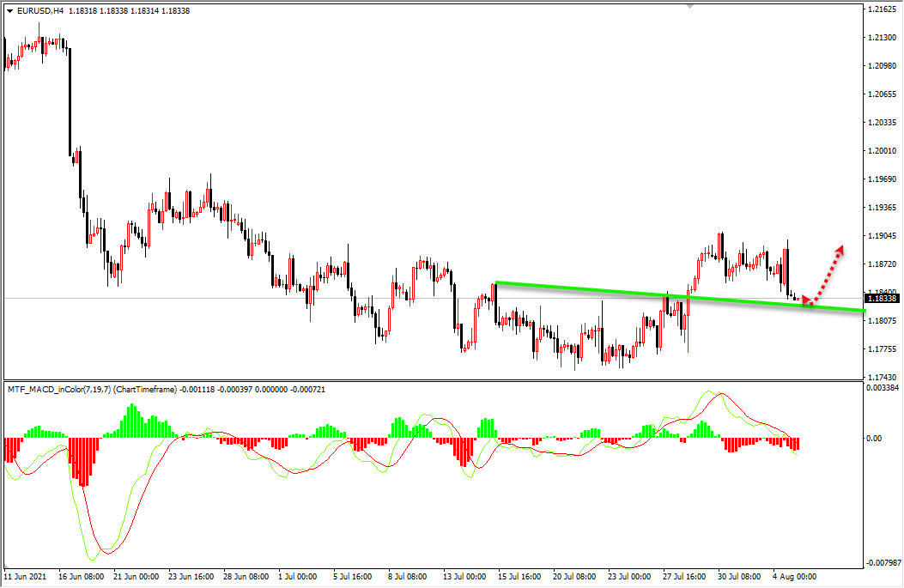Select the green trendline object on the chart

(x=680, y=296)
